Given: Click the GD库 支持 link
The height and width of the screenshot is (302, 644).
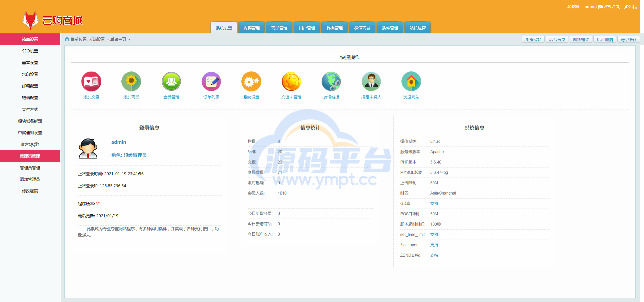Looking at the screenshot, I should 434,203.
